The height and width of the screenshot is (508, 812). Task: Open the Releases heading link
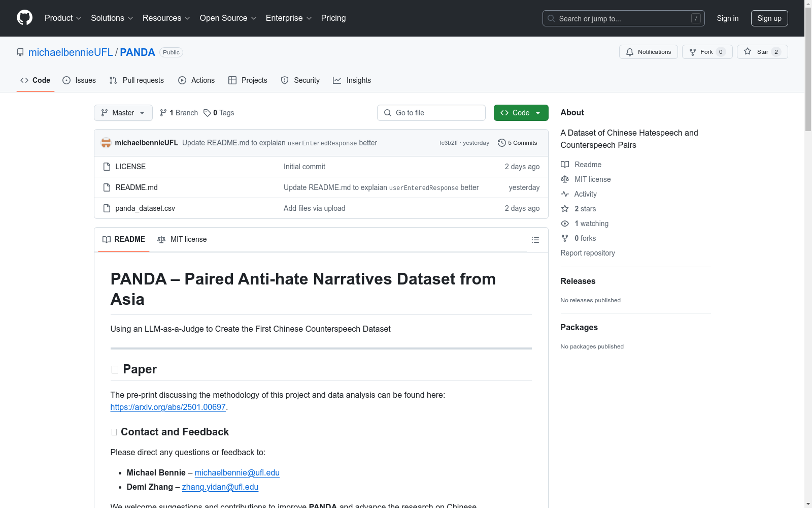578,281
